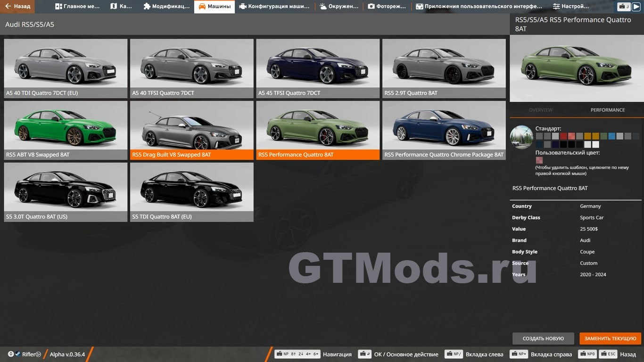The width and height of the screenshot is (644, 362).
Task: Switch to the Модификации tab
Action: pos(166,7)
